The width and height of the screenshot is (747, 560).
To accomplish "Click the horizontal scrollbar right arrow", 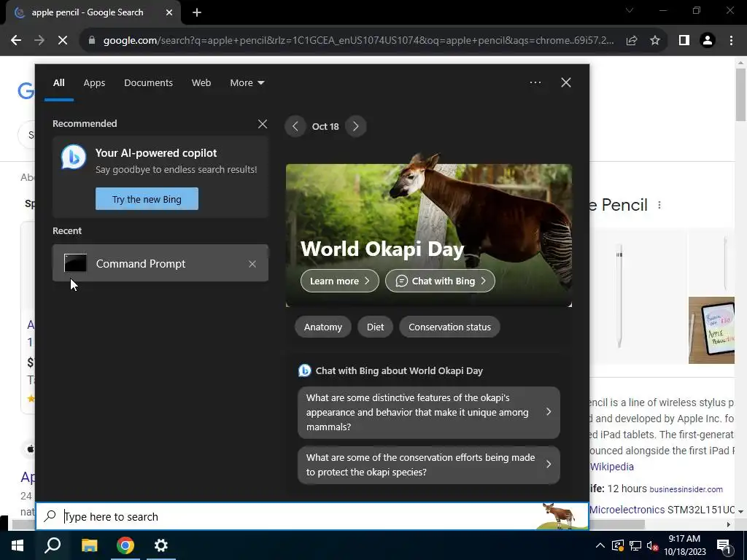I will coord(729,524).
